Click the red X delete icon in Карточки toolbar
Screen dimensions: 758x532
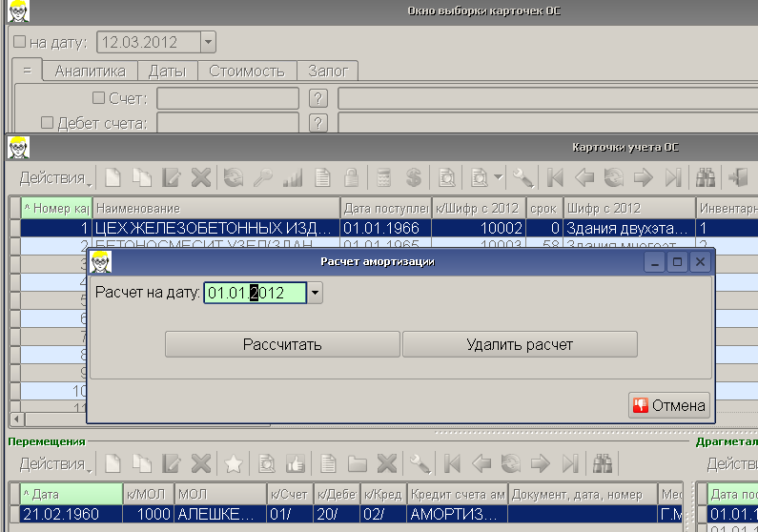click(x=200, y=177)
